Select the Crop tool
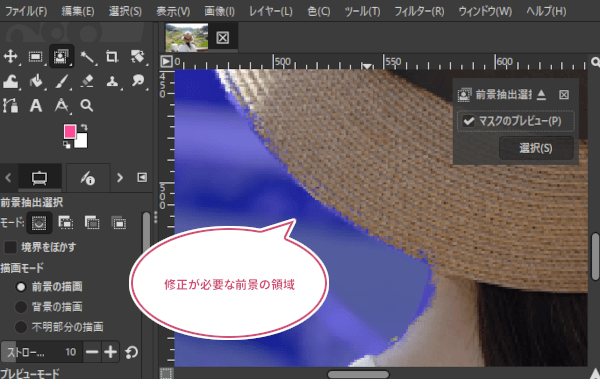 click(x=112, y=57)
